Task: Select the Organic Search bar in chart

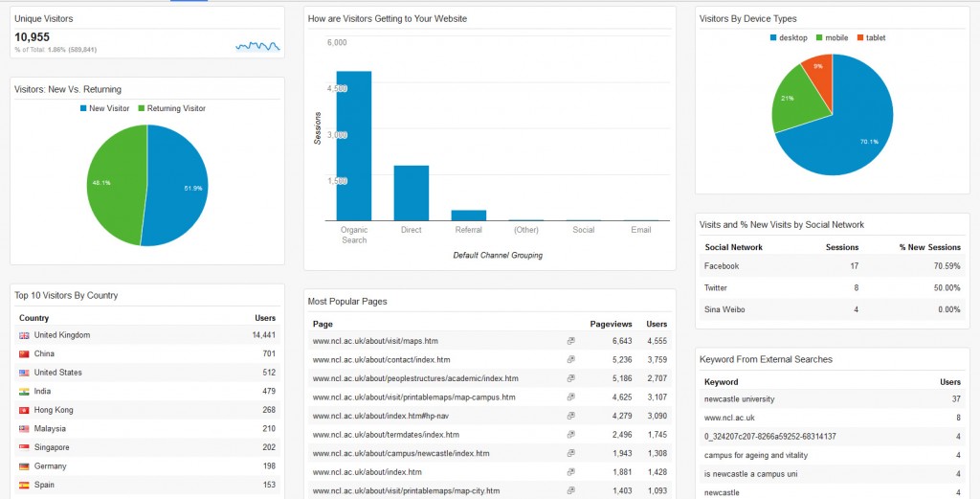Action: point(354,146)
